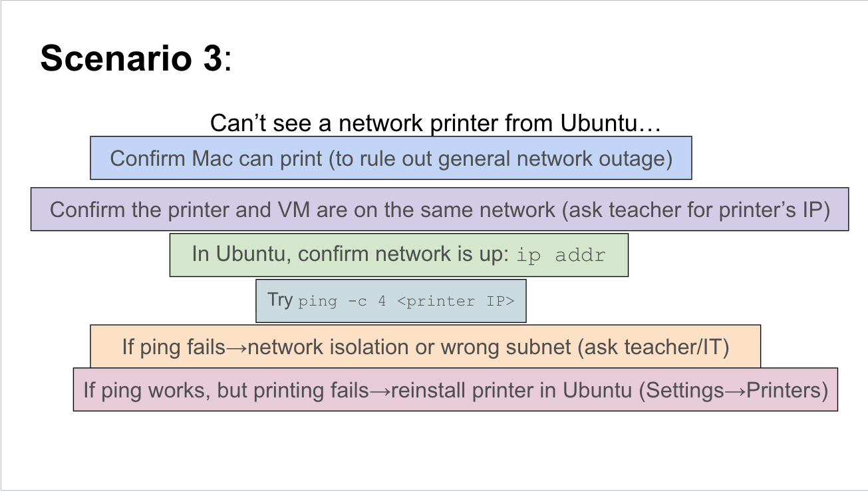
Task: Click "(to rule out general network outage)" text
Action: 501,158
